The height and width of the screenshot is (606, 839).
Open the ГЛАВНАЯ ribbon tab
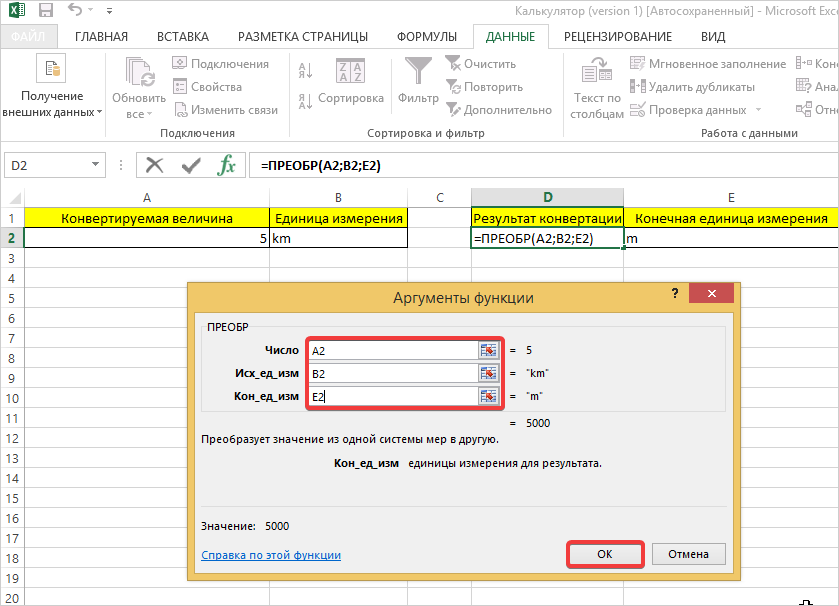point(101,37)
